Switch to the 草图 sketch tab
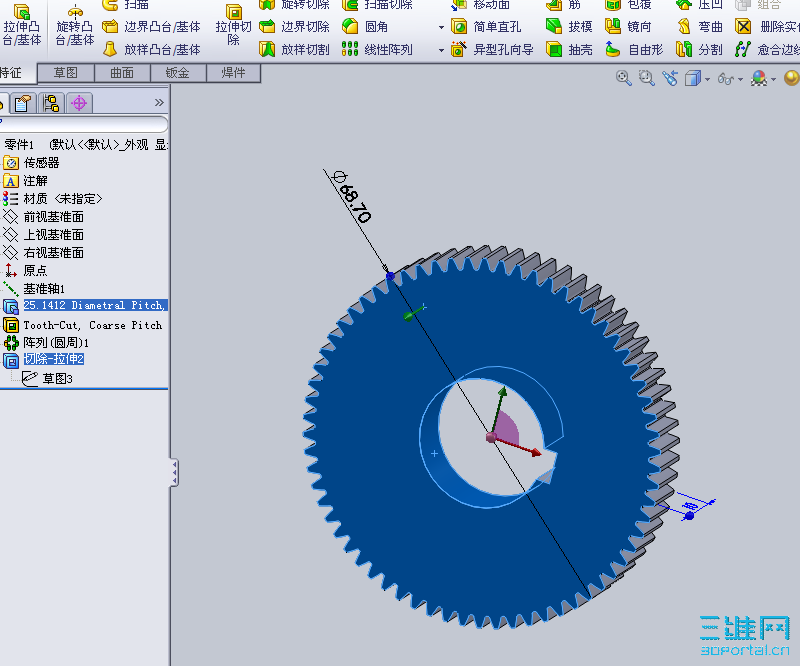Viewport: 800px width, 666px height. click(66, 73)
